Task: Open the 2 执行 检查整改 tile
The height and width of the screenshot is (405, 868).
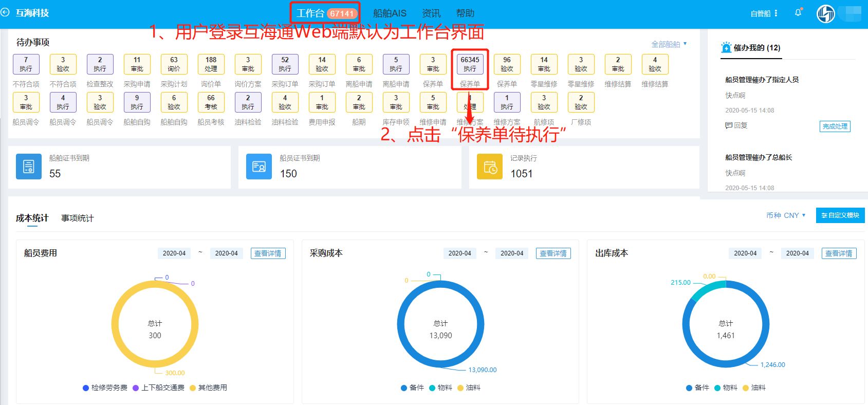Action: [100, 64]
